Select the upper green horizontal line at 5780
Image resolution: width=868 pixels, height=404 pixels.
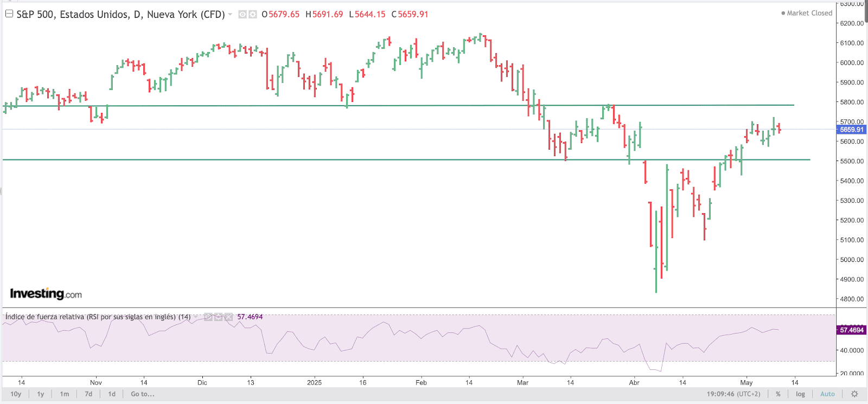[398, 105]
